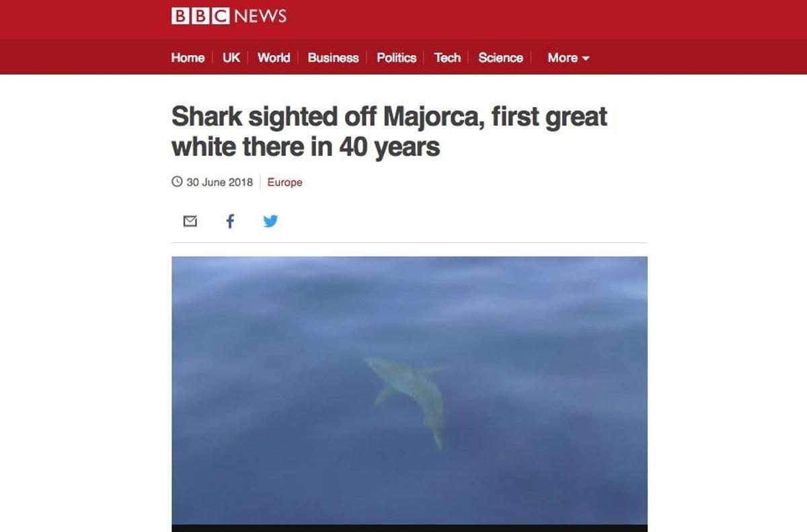Click the 30 June 2018 date
Viewport: 807px width, 532px height.
(219, 182)
